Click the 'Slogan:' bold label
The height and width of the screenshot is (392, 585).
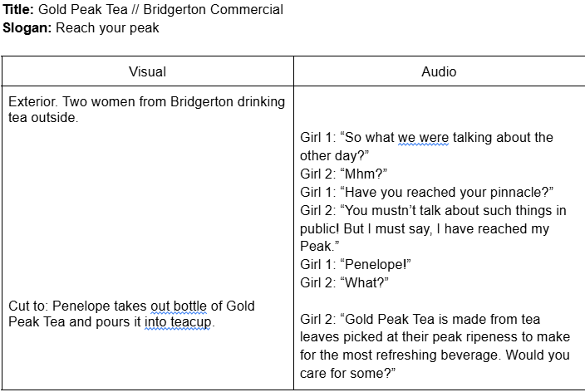click(27, 27)
